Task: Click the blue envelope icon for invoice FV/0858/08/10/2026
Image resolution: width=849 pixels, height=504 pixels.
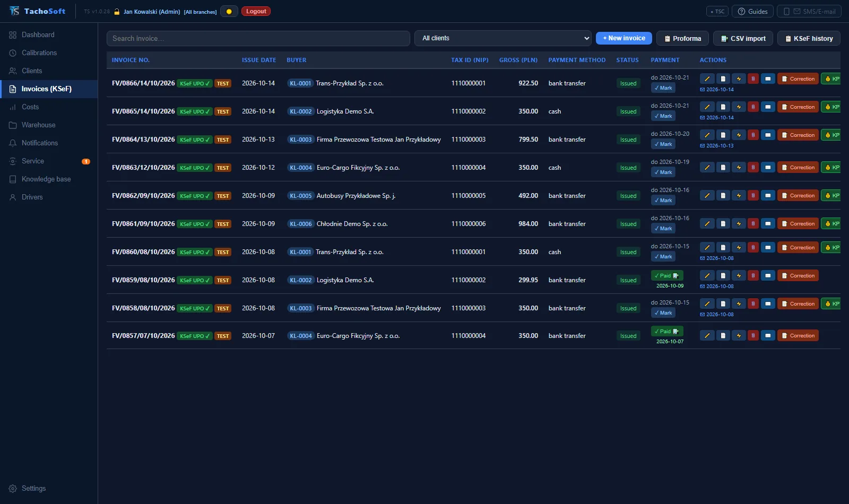Action: point(768,304)
